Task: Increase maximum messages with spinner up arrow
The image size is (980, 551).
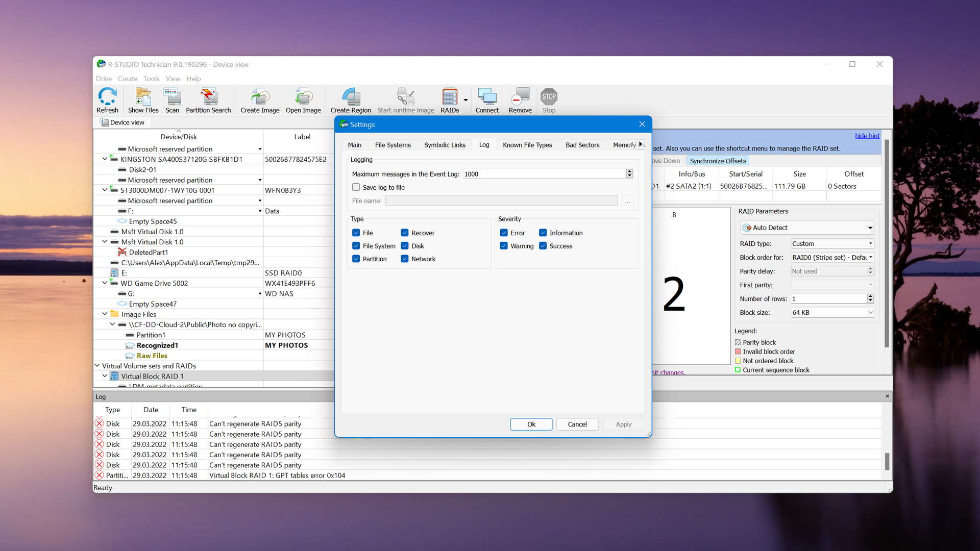Action: [629, 172]
